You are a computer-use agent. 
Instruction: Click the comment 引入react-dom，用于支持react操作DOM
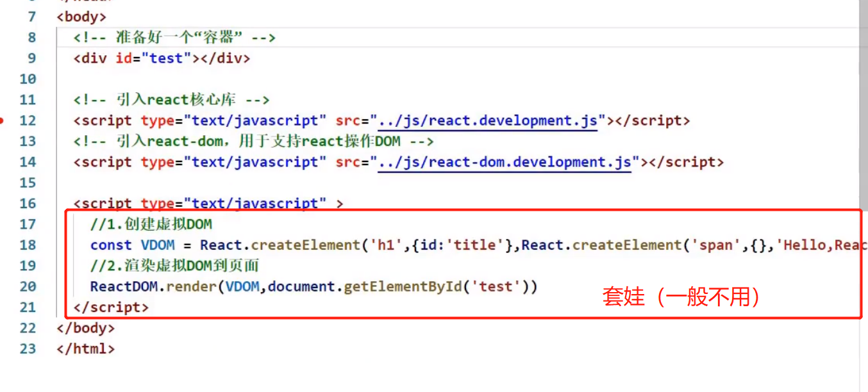(254, 142)
